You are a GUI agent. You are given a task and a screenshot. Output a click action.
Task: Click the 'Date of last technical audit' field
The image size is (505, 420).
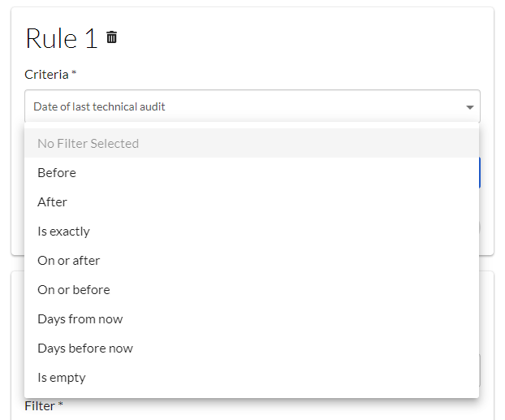[x=244, y=106]
